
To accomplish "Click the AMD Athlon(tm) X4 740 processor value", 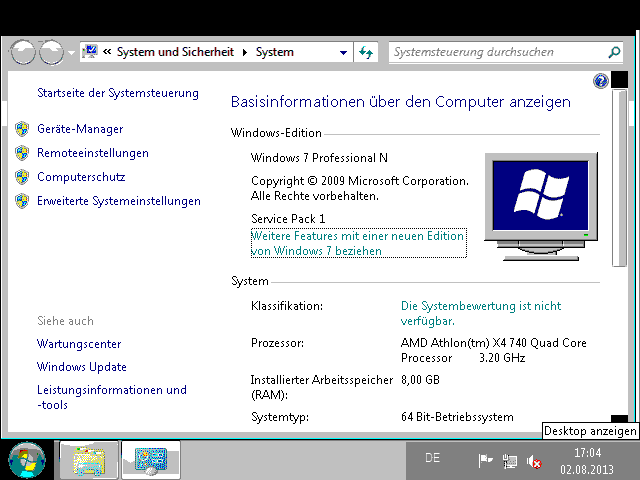I will (493, 350).
